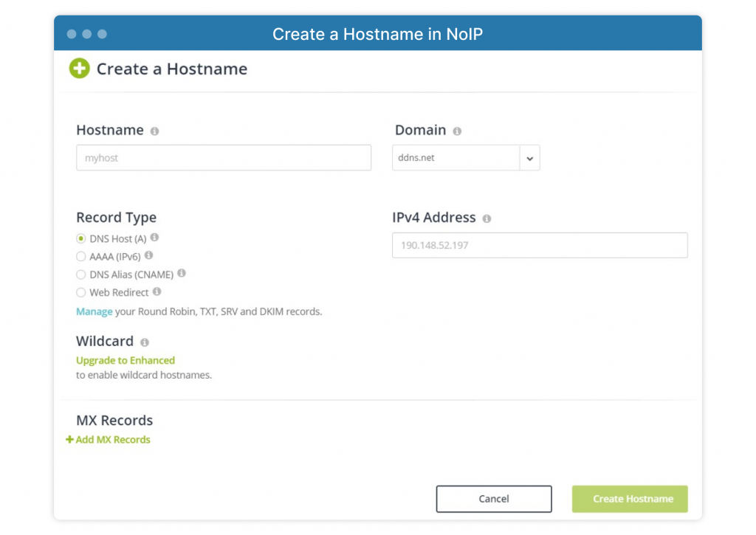
Task: Click the Cancel button
Action: (494, 499)
